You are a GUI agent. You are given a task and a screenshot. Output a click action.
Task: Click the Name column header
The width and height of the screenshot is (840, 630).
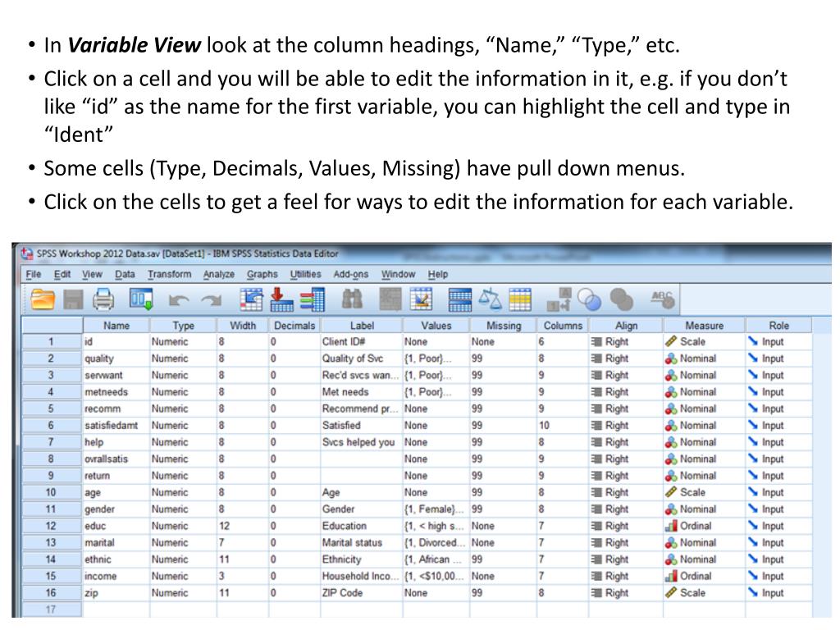tap(116, 325)
